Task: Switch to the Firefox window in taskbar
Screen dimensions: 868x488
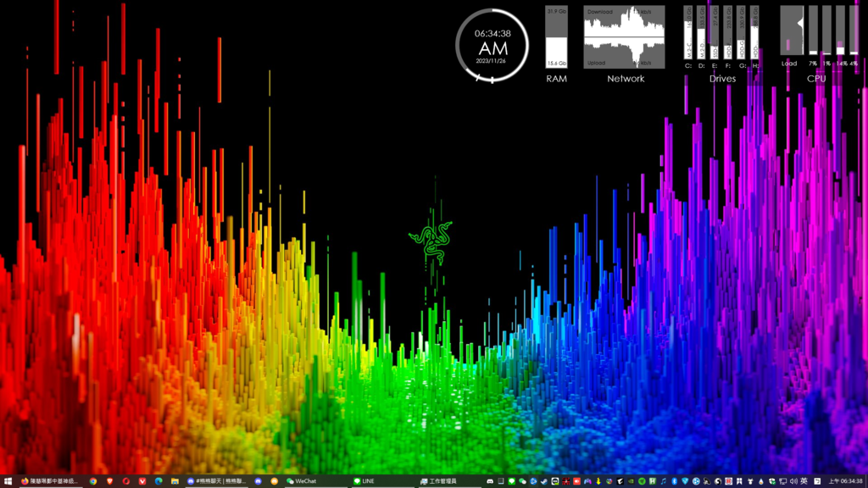Action: [50, 481]
